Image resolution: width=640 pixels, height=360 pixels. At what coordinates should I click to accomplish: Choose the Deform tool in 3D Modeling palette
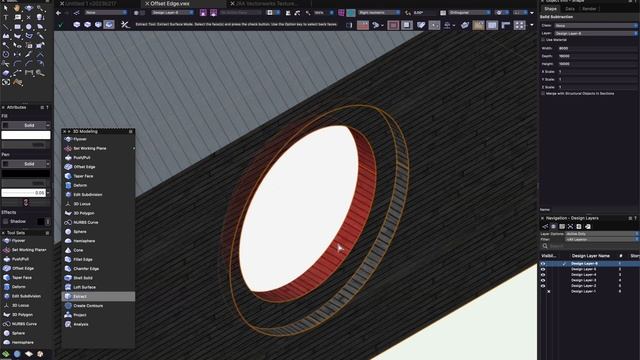coord(98,185)
